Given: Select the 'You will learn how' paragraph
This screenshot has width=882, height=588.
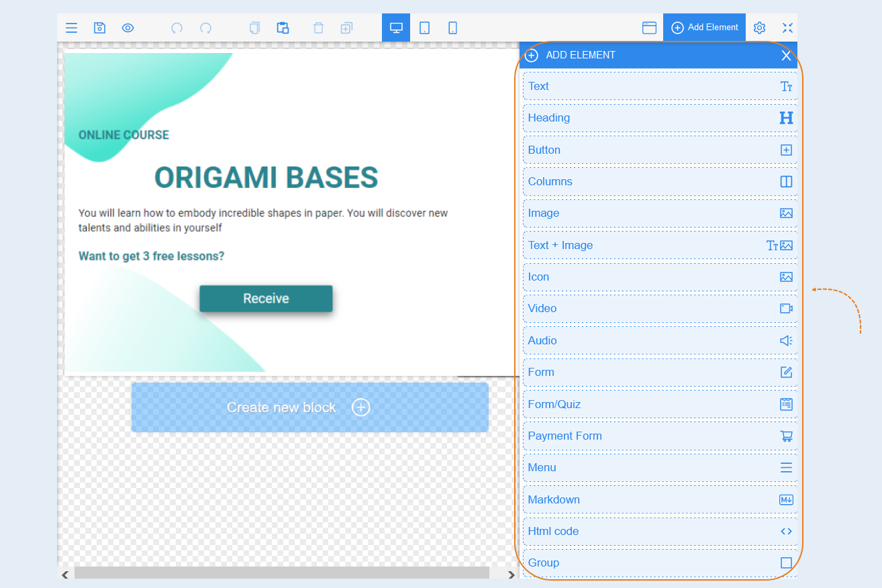Looking at the screenshot, I should tap(263, 220).
